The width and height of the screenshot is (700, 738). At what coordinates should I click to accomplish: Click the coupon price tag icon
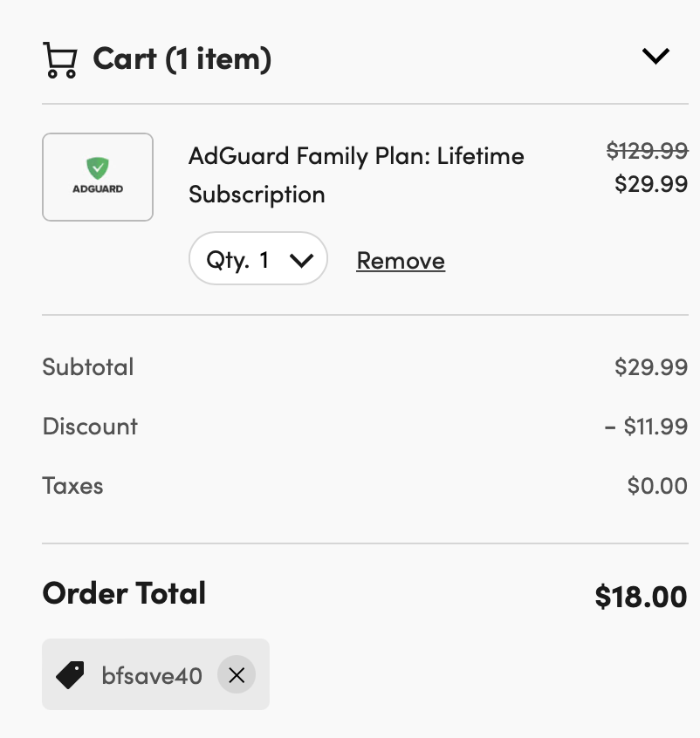(70, 675)
